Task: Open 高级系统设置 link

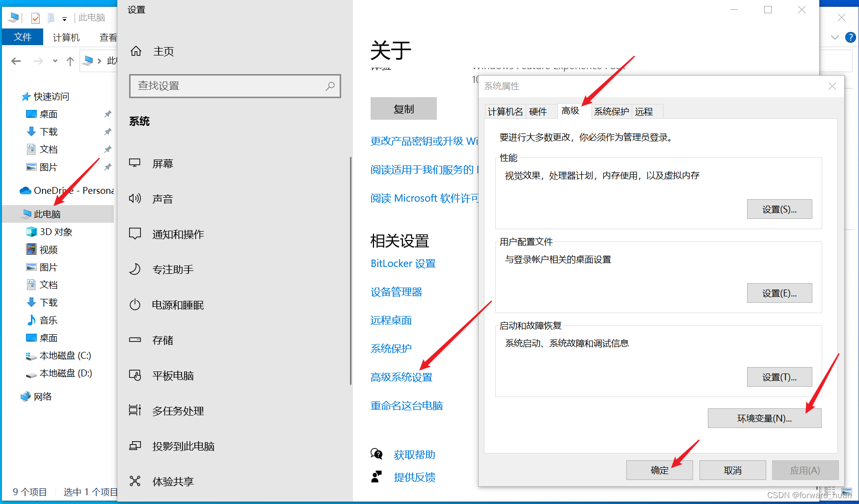Action: click(402, 377)
